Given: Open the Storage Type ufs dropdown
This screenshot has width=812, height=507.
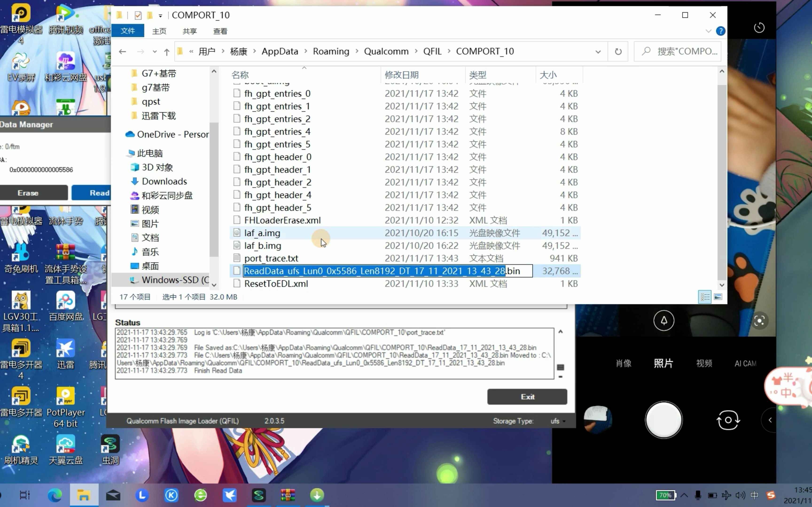Looking at the screenshot, I should 558,421.
